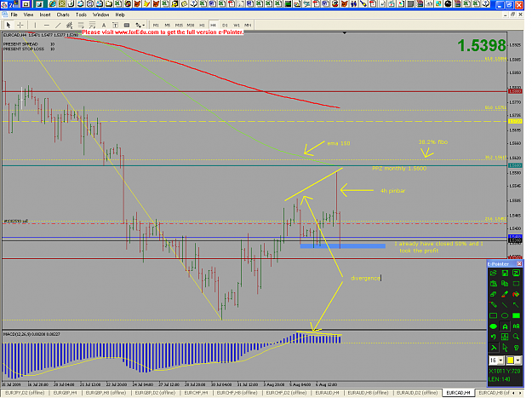Screen dimensions: 532x398
Task: Open the Window menu
Action: (100, 15)
